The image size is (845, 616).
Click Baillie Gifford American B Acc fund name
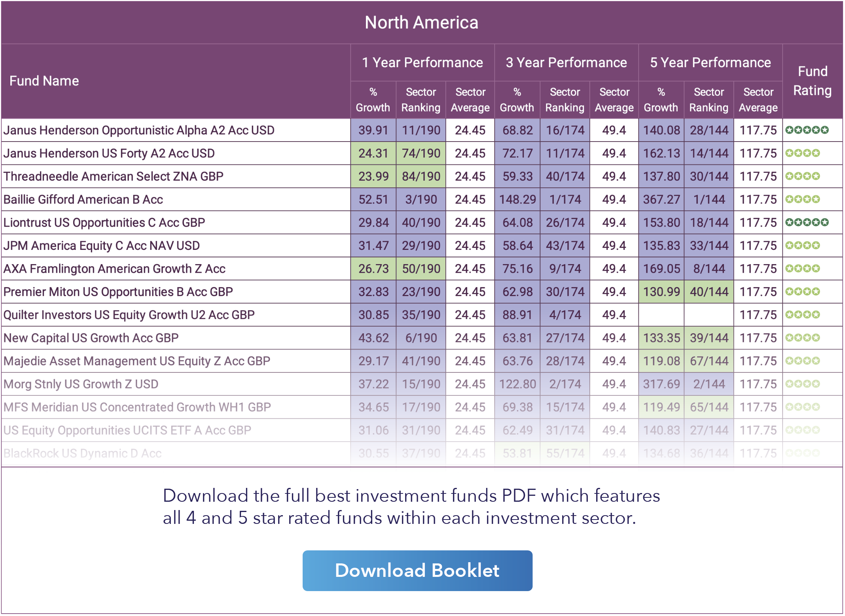pos(83,199)
